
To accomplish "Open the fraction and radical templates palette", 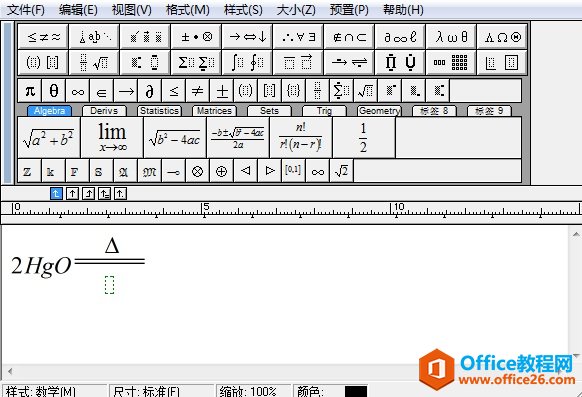I will click(94, 62).
